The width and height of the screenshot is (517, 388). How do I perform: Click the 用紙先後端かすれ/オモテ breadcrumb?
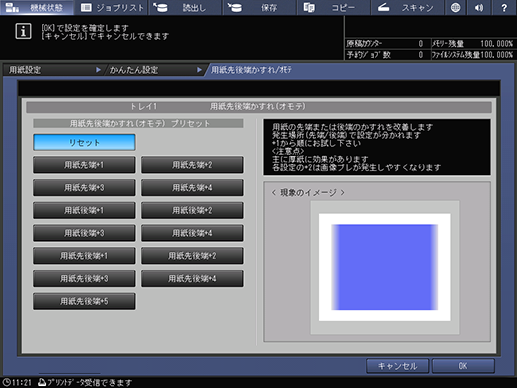251,70
